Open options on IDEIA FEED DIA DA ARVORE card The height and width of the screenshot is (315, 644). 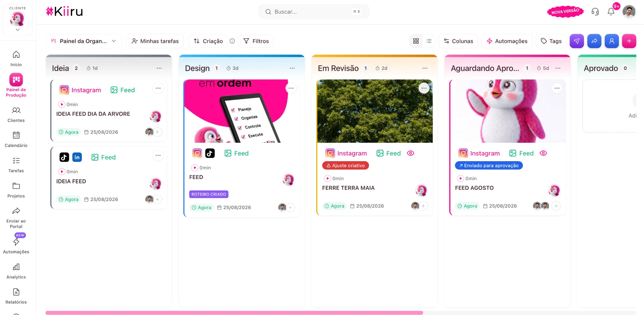(x=158, y=88)
